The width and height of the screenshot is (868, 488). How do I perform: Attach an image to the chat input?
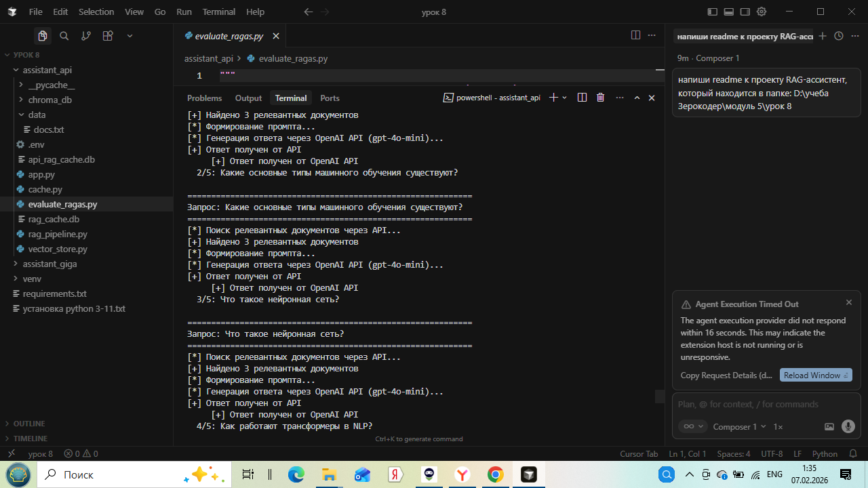coord(829,426)
